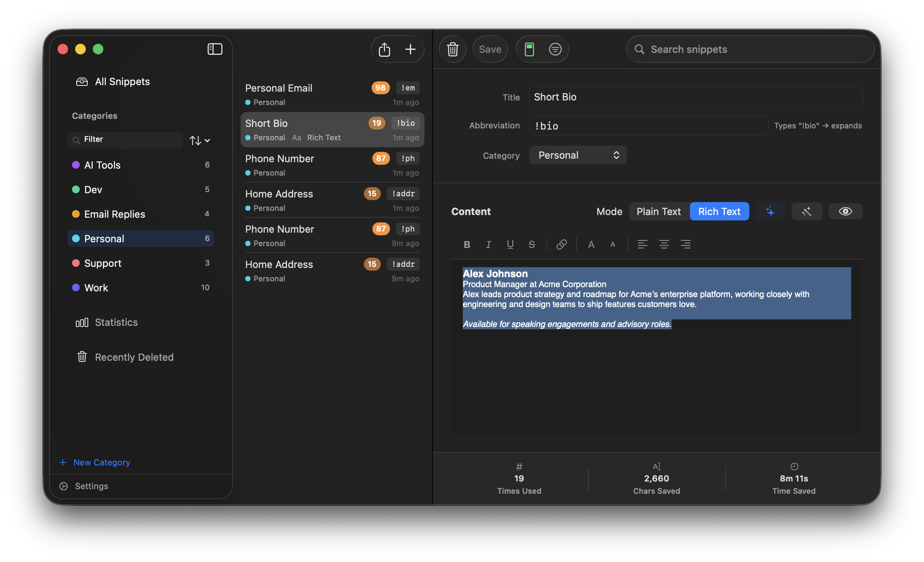Add a new snippet with plus icon
924x562 pixels.
pyautogui.click(x=410, y=49)
